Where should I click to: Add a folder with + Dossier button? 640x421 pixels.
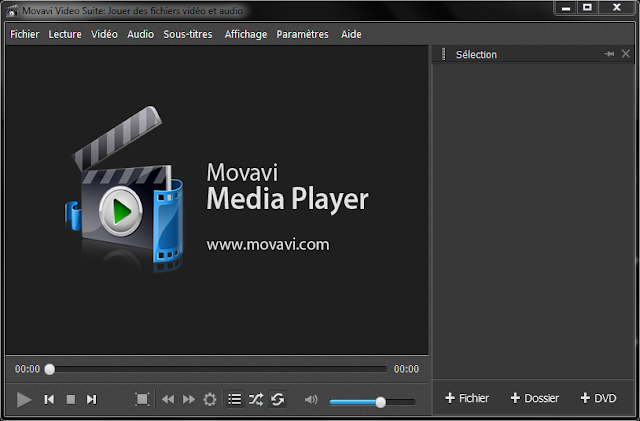click(x=535, y=398)
